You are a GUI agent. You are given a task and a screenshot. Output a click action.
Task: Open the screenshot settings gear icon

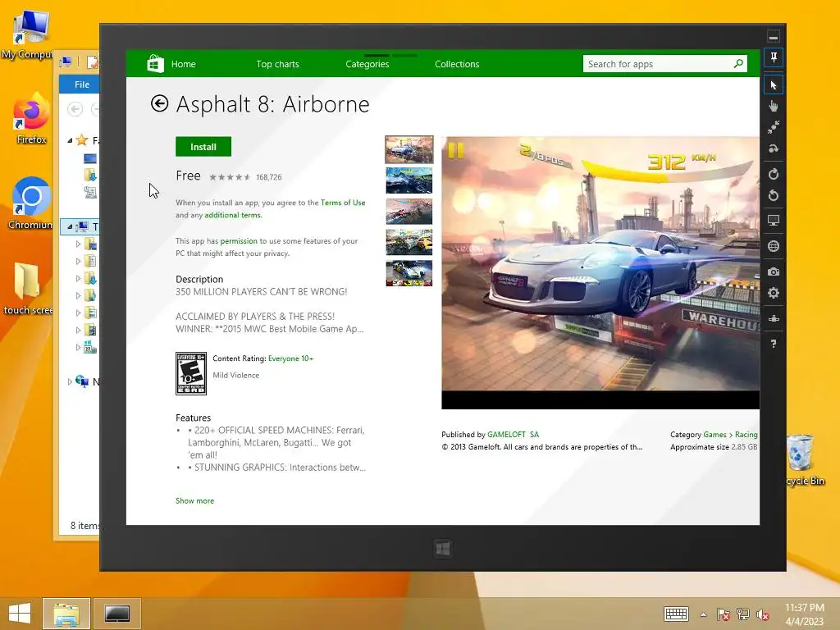tap(774, 293)
